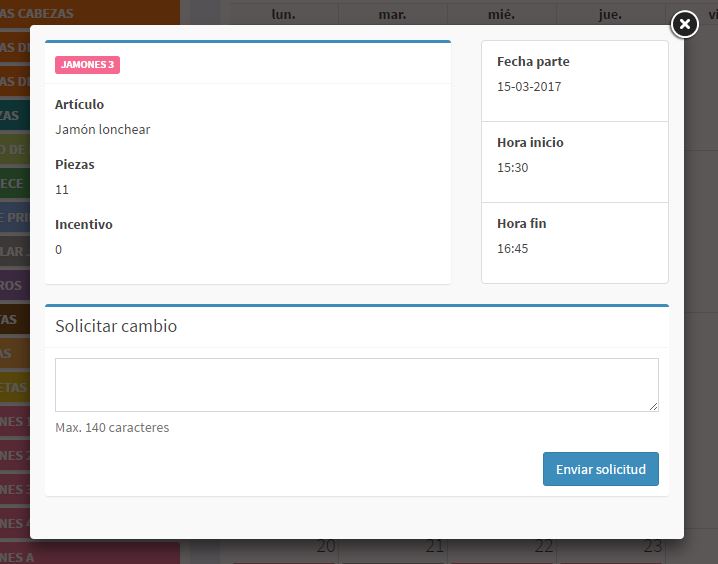718x564 pixels.
Task: Pick the purple ROS sidebar label
Action: pyautogui.click(x=14, y=286)
